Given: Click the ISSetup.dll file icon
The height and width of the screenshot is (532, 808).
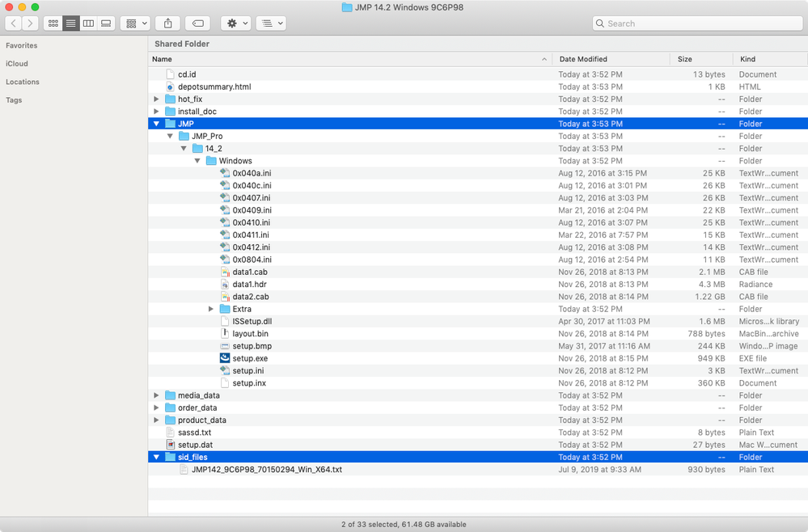Looking at the screenshot, I should point(225,321).
